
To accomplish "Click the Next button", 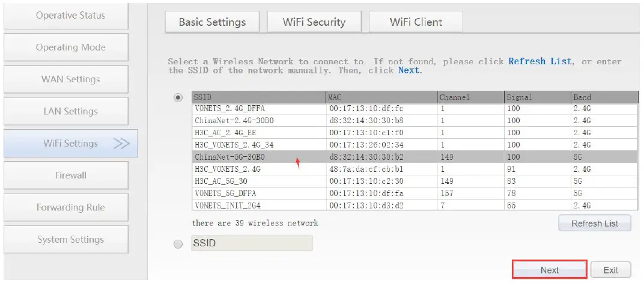I will [x=549, y=270].
